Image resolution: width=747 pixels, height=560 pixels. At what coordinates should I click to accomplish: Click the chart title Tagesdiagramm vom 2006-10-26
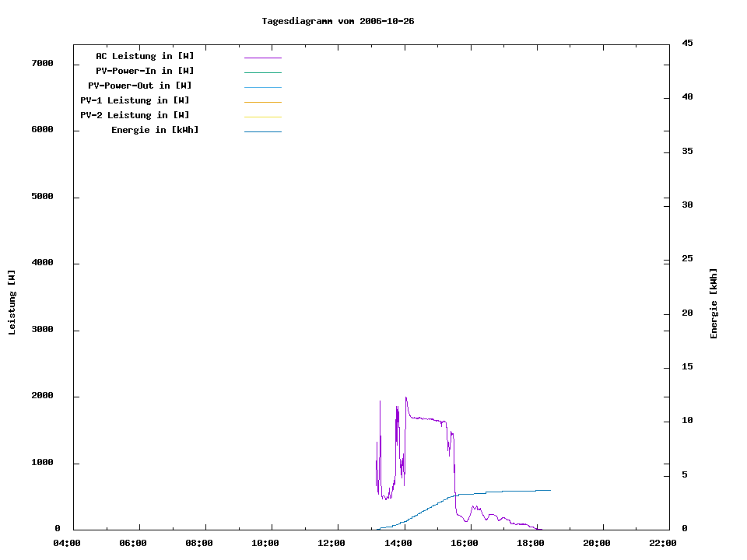pos(338,21)
